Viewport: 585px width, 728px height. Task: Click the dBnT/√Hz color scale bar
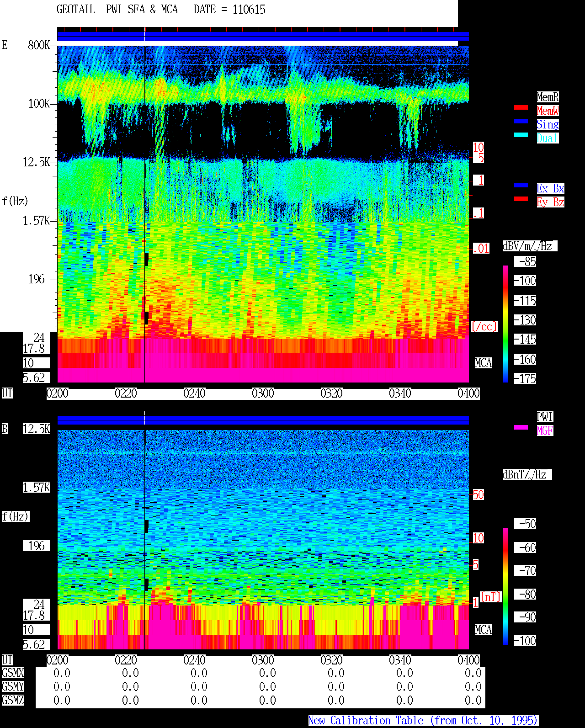click(x=505, y=586)
